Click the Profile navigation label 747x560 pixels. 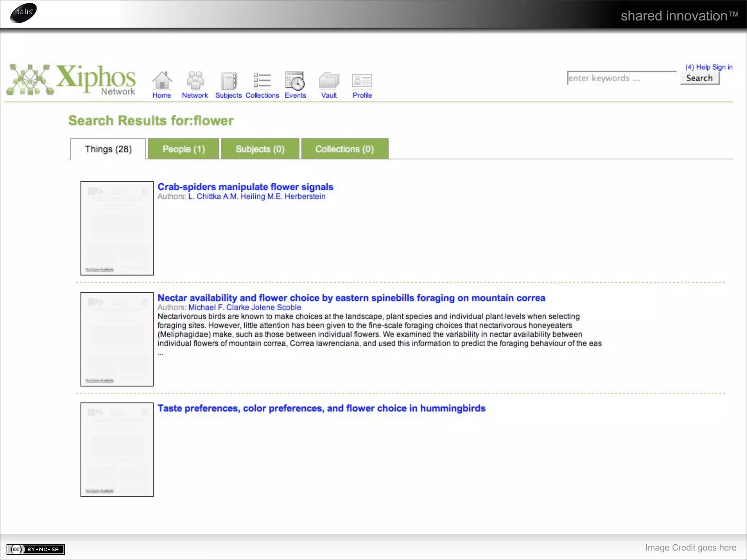click(x=362, y=95)
